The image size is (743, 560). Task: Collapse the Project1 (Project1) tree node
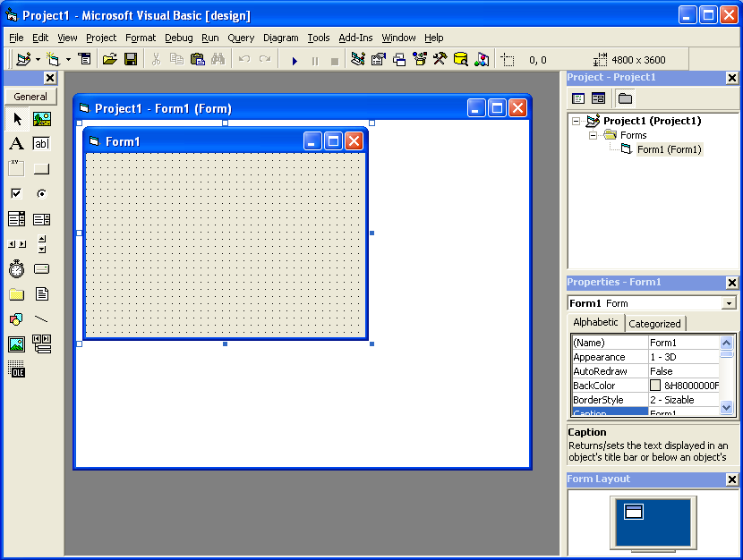576,121
